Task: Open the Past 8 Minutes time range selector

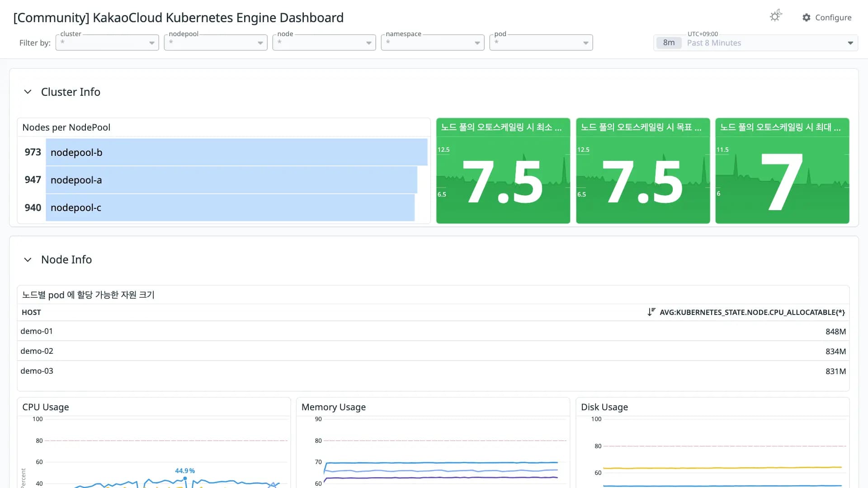Action: pyautogui.click(x=755, y=43)
